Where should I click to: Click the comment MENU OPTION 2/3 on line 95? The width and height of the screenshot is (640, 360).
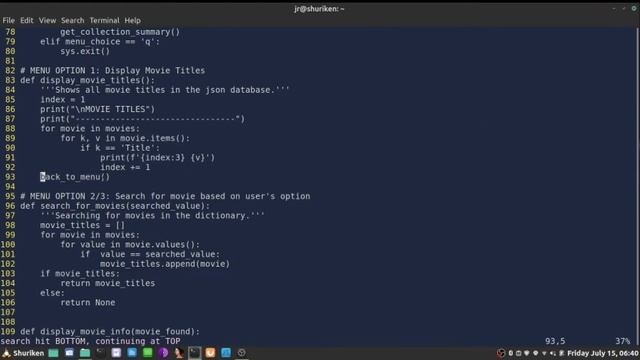[165, 196]
